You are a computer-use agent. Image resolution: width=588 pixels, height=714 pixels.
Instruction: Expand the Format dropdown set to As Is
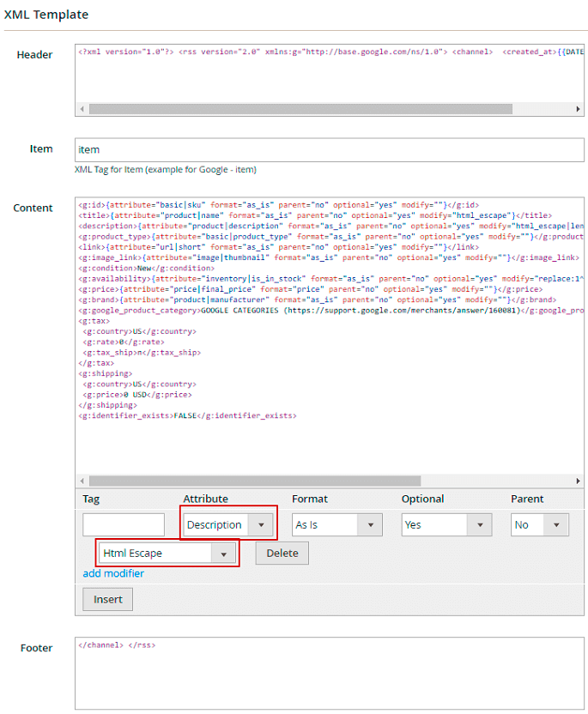(x=336, y=524)
